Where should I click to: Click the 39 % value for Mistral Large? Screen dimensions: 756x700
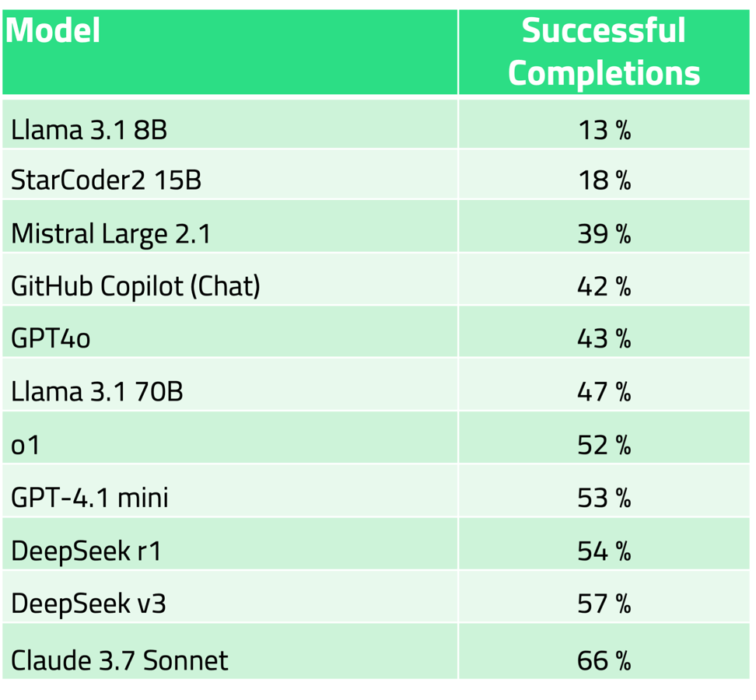604,233
